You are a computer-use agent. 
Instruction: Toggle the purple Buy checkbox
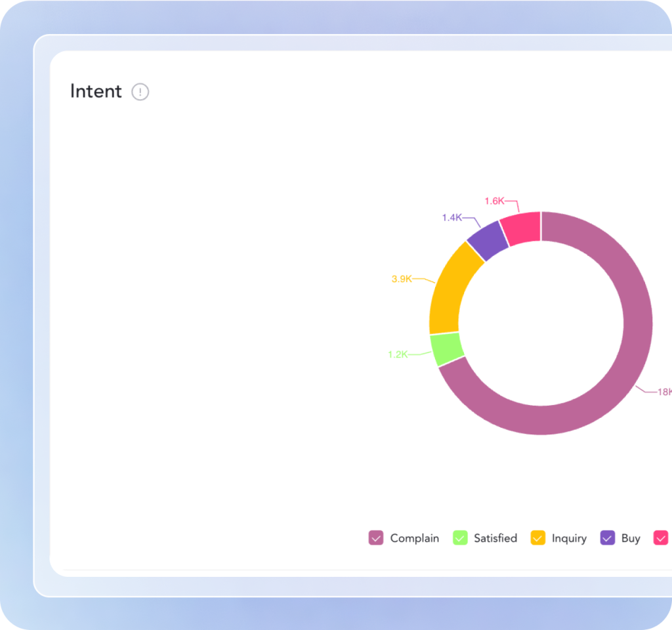(608, 538)
